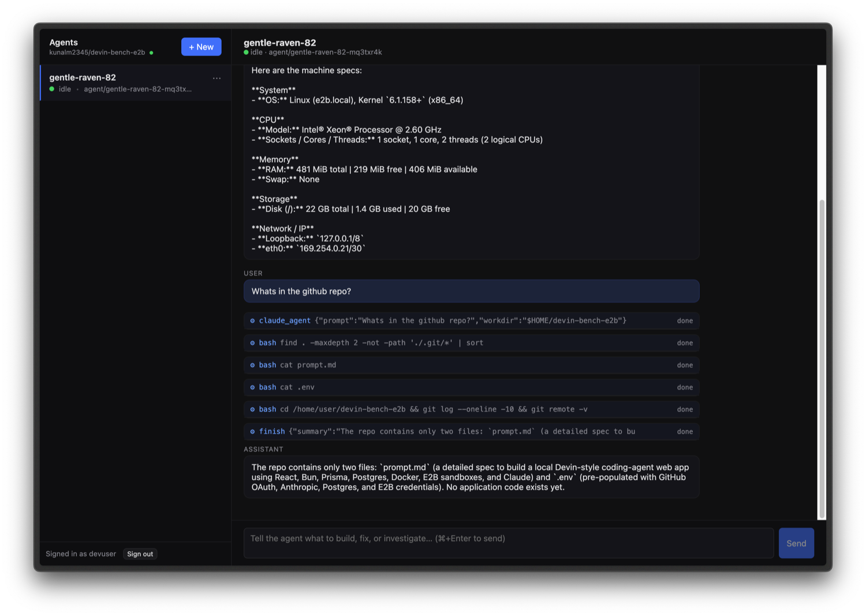Viewport: 866px width, 616px height.
Task: Click the gentle-raven-82 header title
Action: 279,43
